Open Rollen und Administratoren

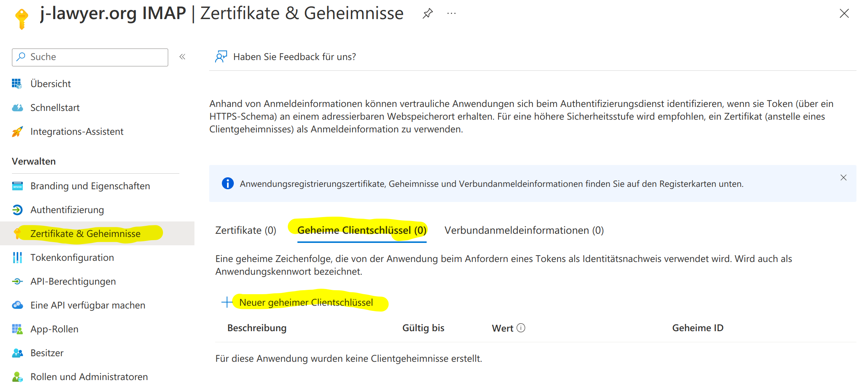pyautogui.click(x=89, y=376)
